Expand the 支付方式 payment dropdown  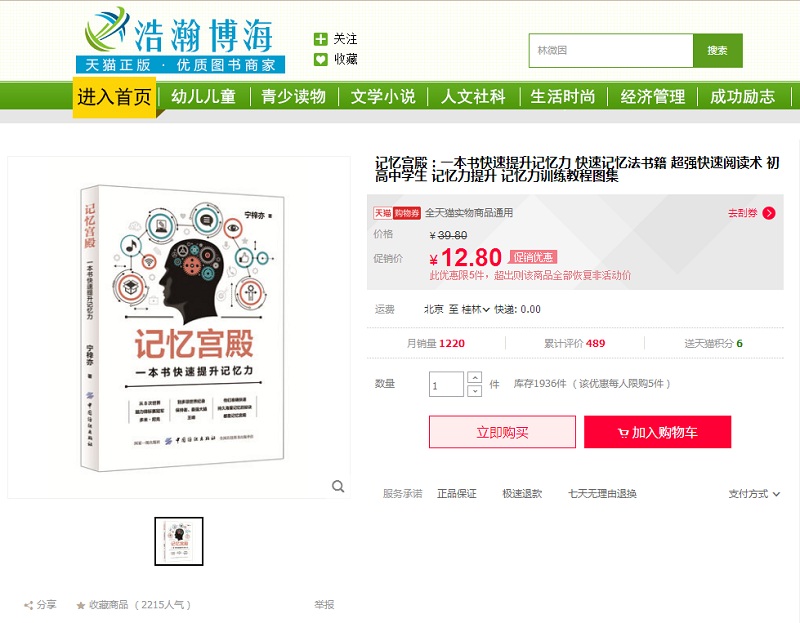coord(754,494)
